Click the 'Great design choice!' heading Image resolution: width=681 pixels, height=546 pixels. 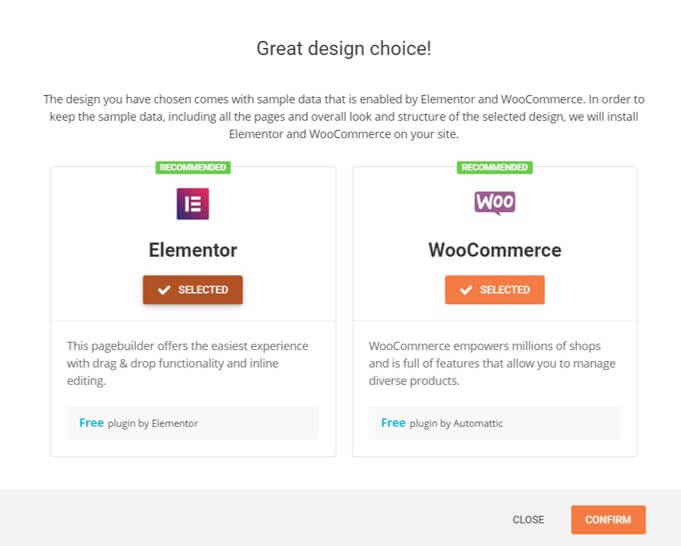pyautogui.click(x=344, y=48)
